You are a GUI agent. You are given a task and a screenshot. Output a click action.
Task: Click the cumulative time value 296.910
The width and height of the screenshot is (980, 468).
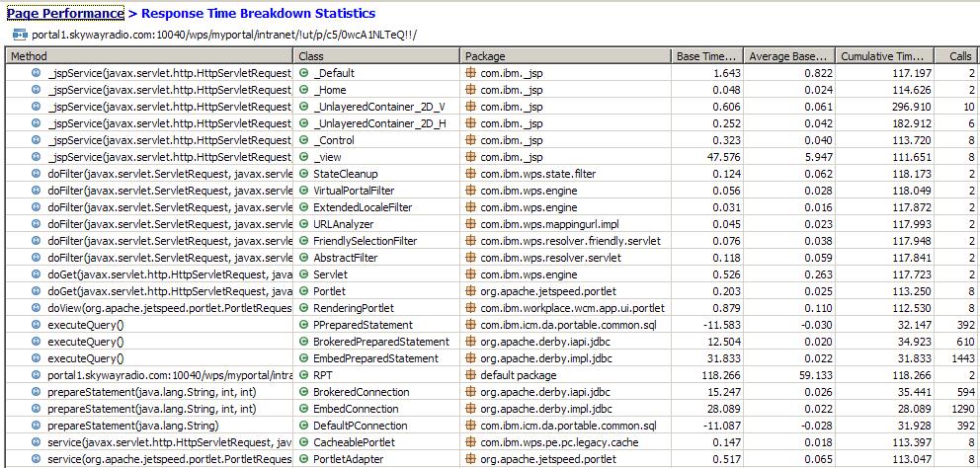[913, 107]
